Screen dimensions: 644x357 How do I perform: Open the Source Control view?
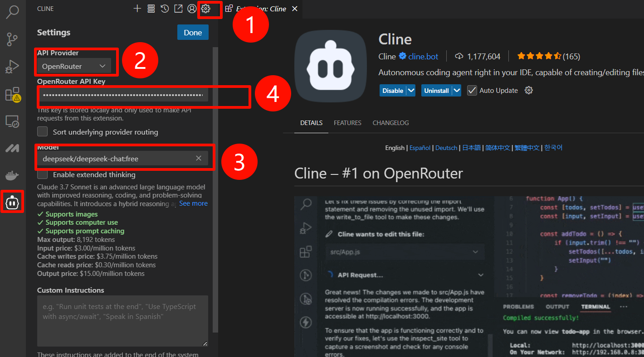point(12,40)
